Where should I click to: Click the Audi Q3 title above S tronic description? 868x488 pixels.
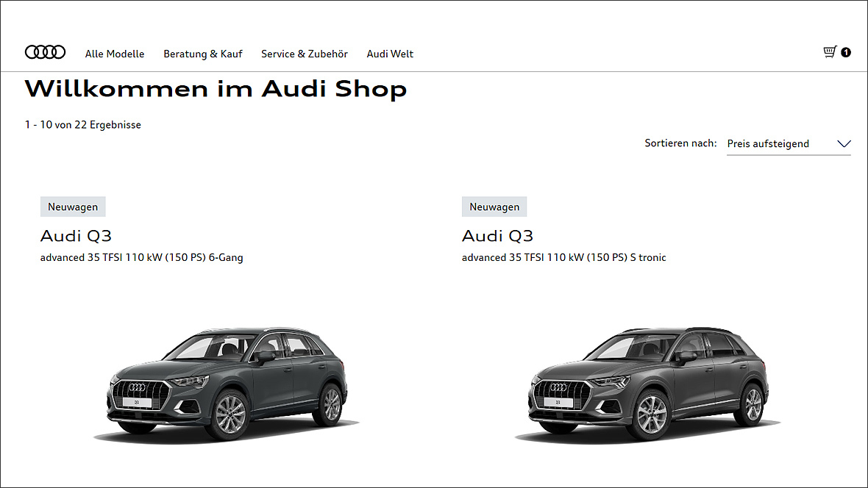tap(498, 236)
